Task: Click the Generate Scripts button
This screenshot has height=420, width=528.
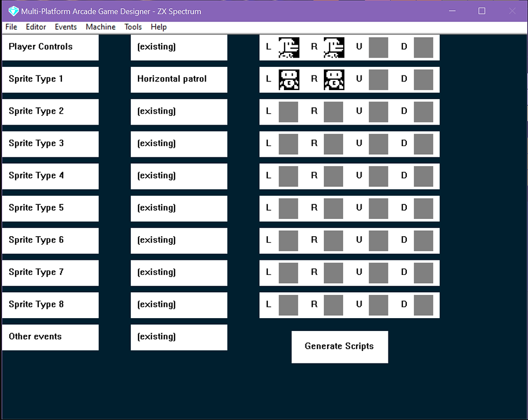Action: point(340,347)
